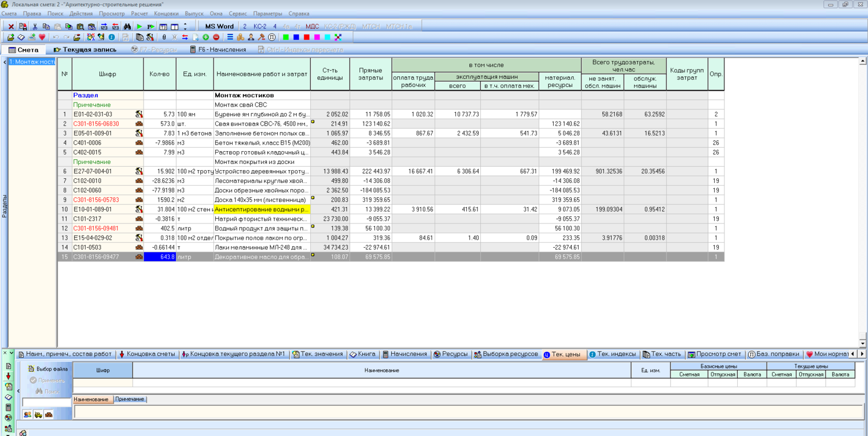Switch to the Текущая запись tab
Viewport: 868px width, 436px height.
84,50
